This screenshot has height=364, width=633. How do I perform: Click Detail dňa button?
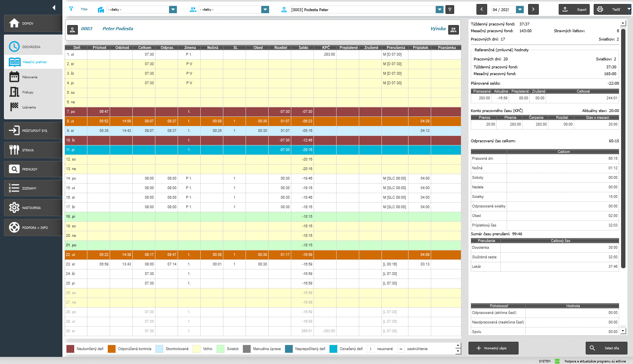tap(606, 348)
